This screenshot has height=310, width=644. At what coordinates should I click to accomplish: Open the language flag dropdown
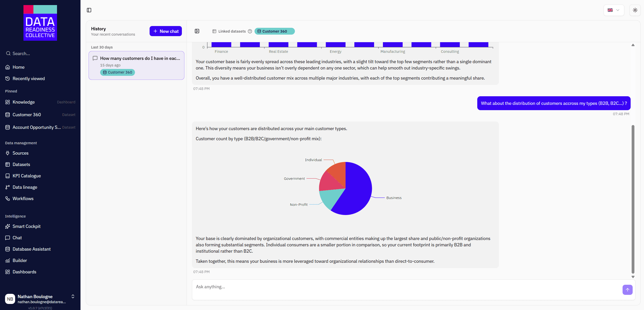point(614,10)
